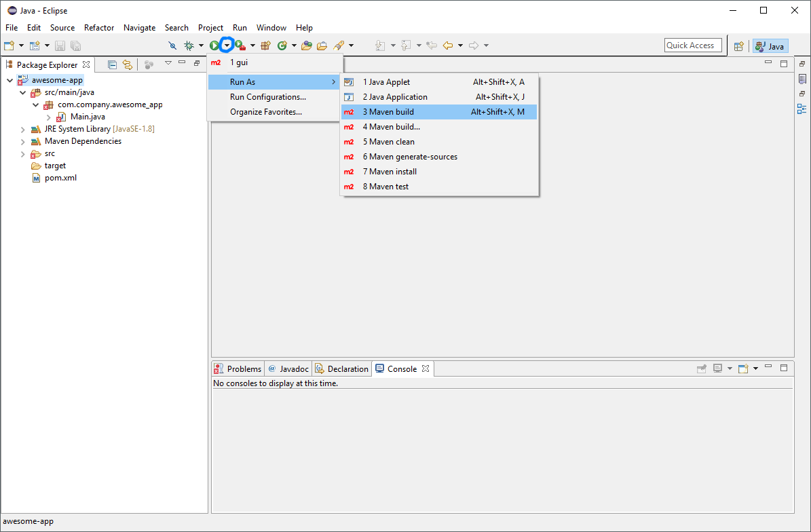The width and height of the screenshot is (811, 532).
Task: Click Collapse All icon in Package Explorer
Action: pos(112,64)
